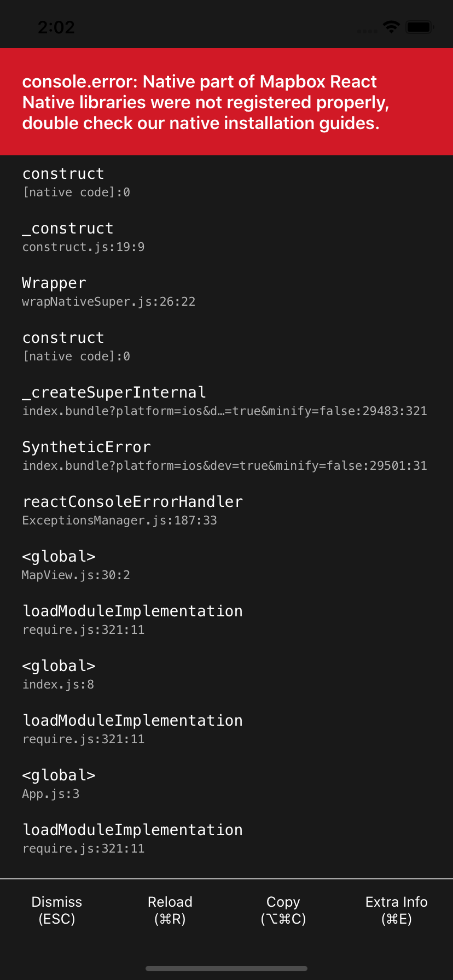Tap the Wi-Fi icon in the status bar

click(391, 26)
